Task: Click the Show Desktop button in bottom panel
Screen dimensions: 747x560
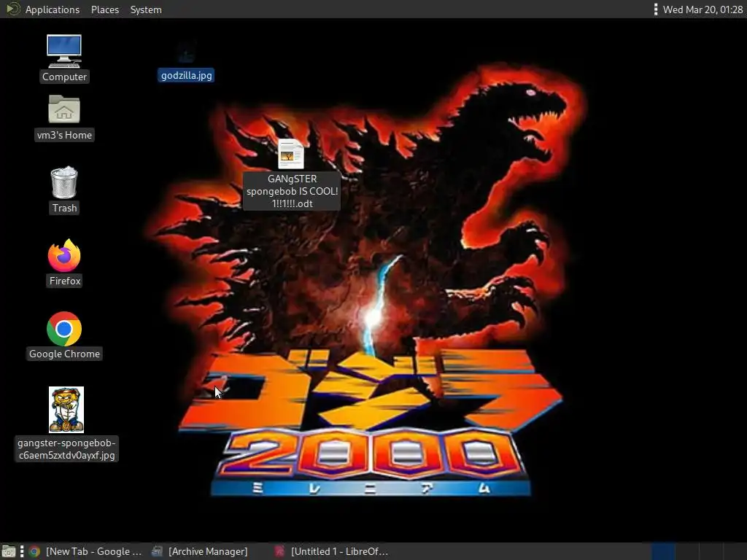Action: pyautogui.click(x=9, y=551)
